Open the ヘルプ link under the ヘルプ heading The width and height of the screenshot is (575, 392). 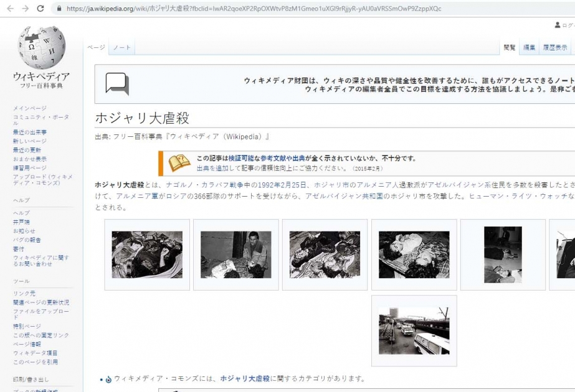tap(22, 213)
